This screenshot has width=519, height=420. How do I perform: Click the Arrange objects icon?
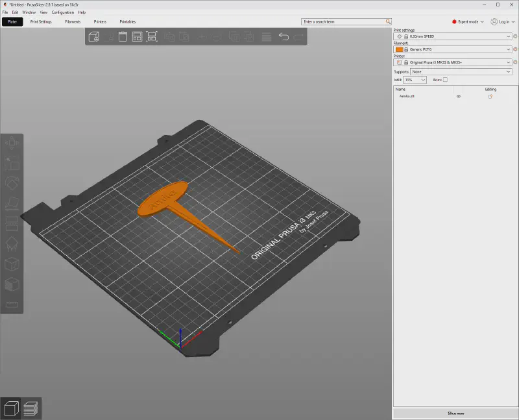(138, 37)
